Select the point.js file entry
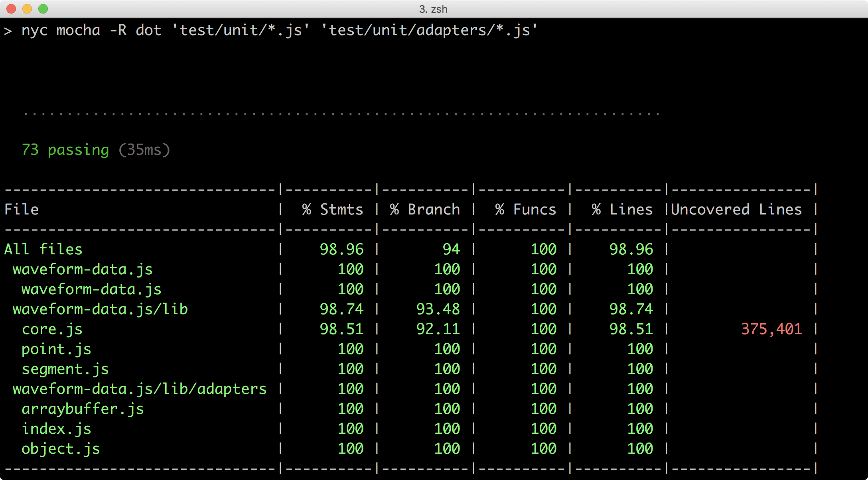 click(x=56, y=349)
